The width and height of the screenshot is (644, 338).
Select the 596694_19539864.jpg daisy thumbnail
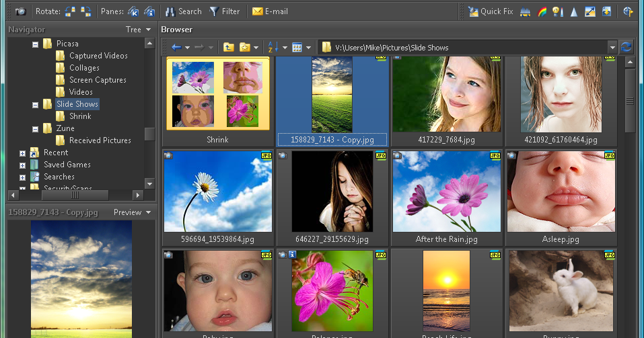tap(217, 191)
